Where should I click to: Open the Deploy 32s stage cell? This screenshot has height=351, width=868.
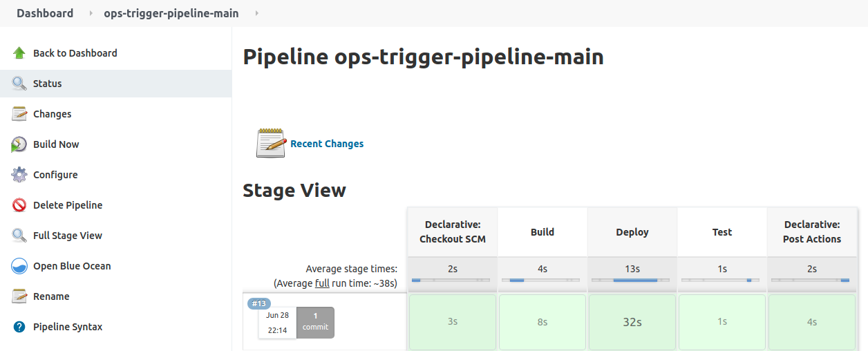[632, 322]
